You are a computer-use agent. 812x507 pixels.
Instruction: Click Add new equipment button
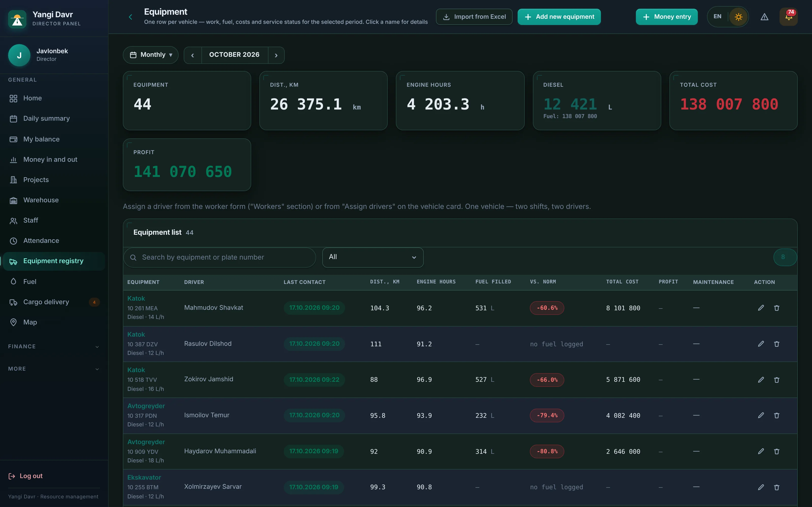(559, 17)
